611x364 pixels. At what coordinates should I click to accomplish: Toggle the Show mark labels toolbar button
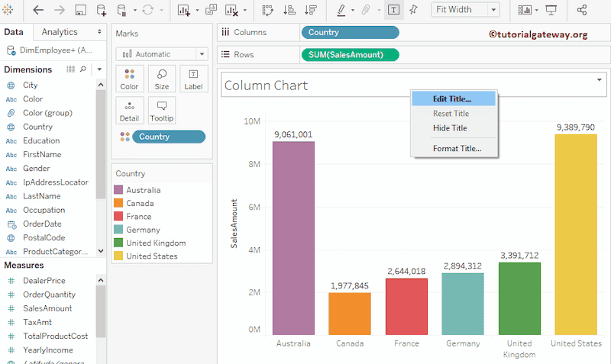(393, 10)
